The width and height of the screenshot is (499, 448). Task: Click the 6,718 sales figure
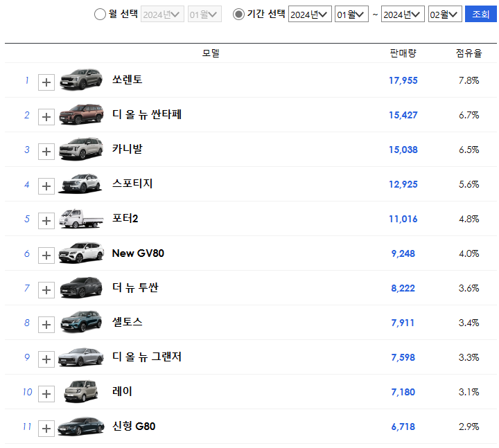pyautogui.click(x=403, y=427)
